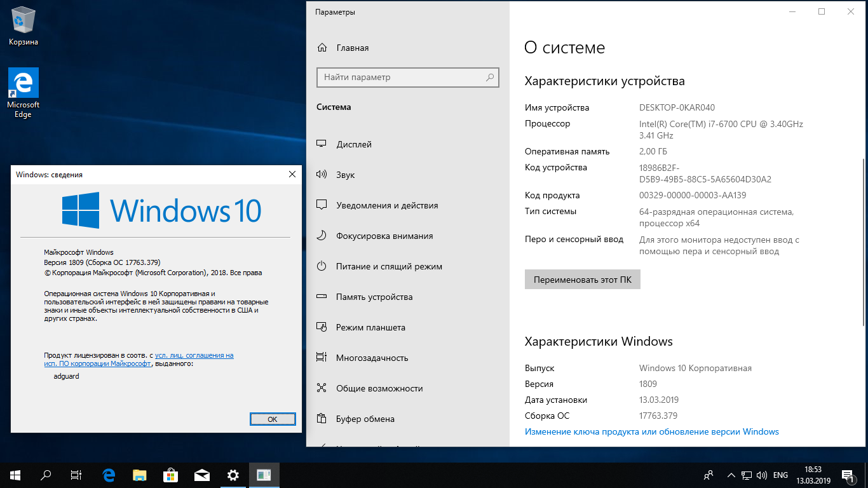Open Режим планшета page
Image resolution: width=868 pixels, height=488 pixels.
pos(408,327)
